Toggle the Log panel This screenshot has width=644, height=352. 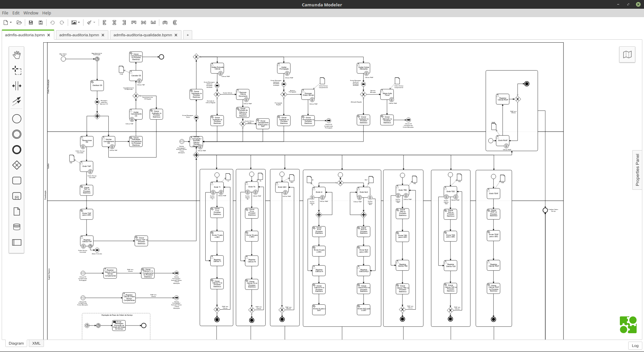click(635, 346)
